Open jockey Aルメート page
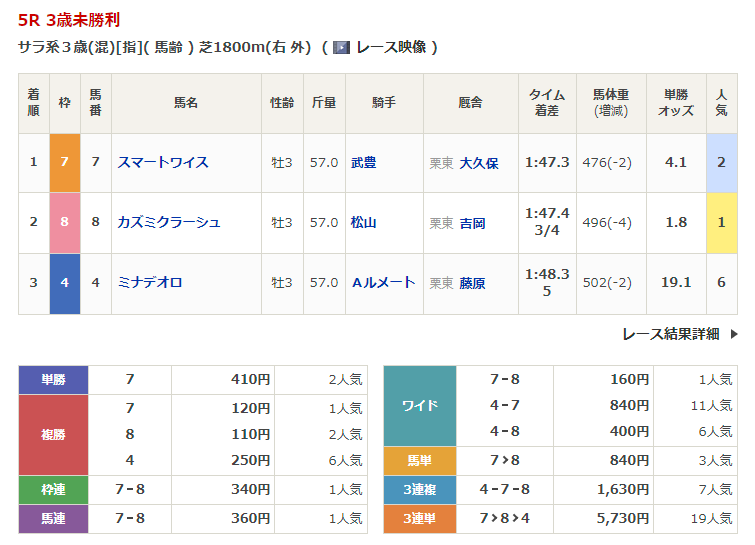Viewport: 755px width, 545px height. click(383, 283)
